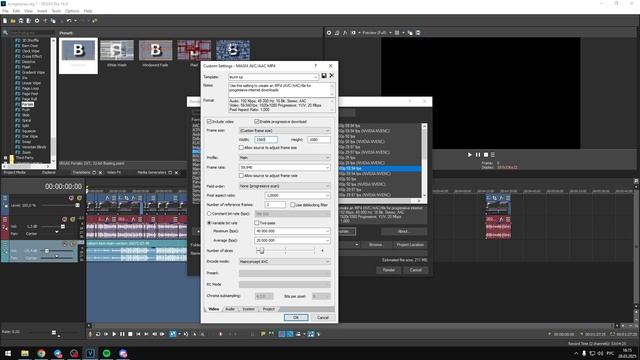Click Play in the video preview window
Viewport: 640px width, 360px height.
(469, 155)
